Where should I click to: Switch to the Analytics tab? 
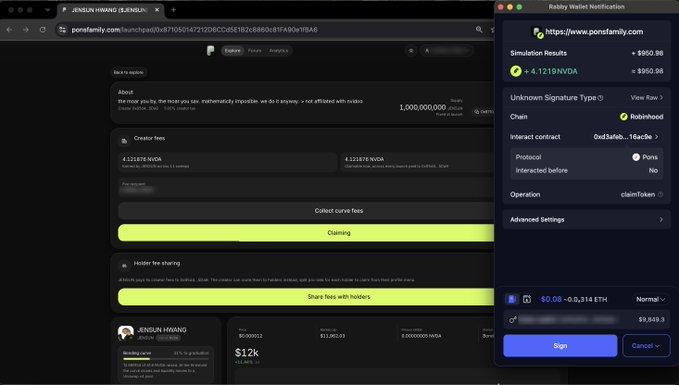click(x=278, y=51)
